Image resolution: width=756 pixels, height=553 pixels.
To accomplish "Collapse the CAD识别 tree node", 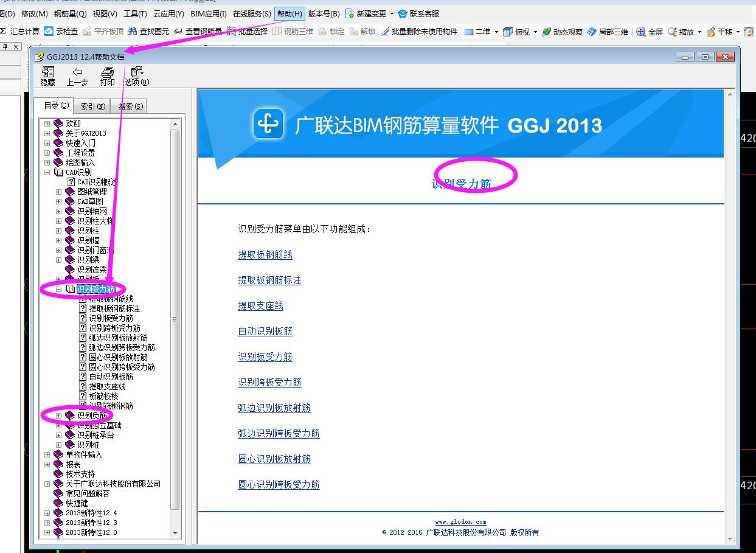I will coord(47,172).
